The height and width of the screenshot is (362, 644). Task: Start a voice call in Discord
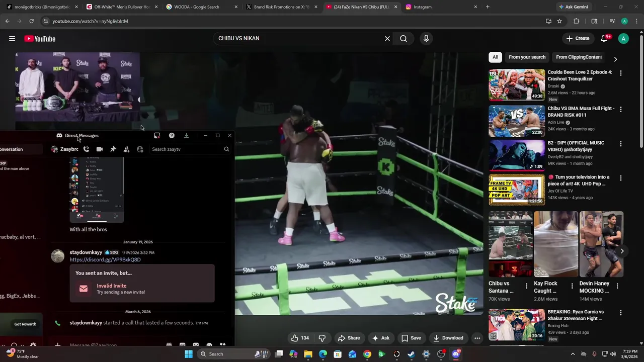click(x=86, y=149)
